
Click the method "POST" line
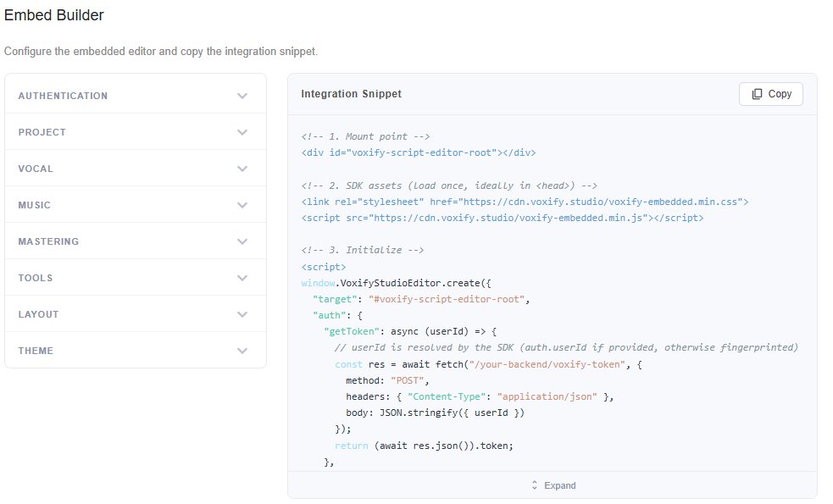pyautogui.click(x=387, y=381)
